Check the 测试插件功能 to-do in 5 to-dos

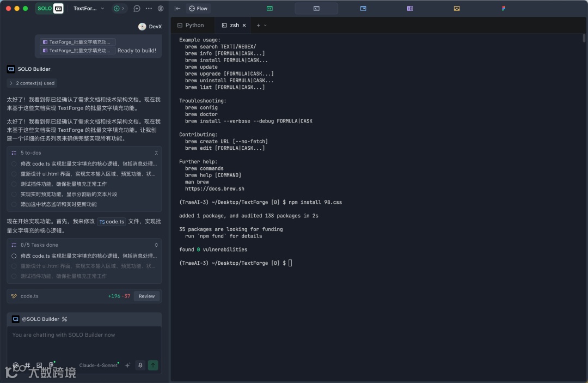coord(14,184)
